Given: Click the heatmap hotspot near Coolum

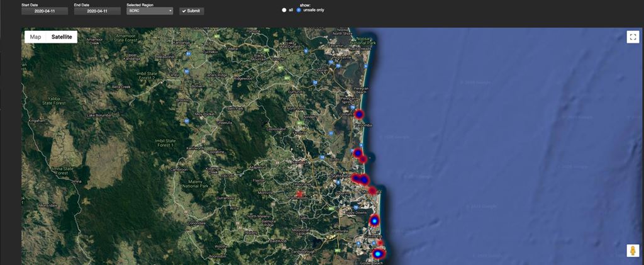Looking at the screenshot, I should 359,114.
